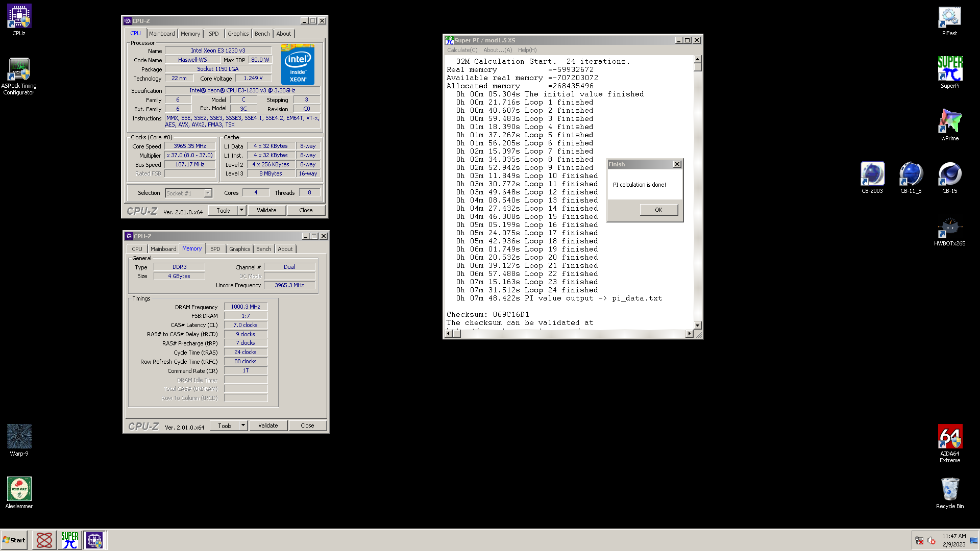This screenshot has width=980, height=551.
Task: Click the CAS# Latency value 7.0 clocks
Action: 246,325
